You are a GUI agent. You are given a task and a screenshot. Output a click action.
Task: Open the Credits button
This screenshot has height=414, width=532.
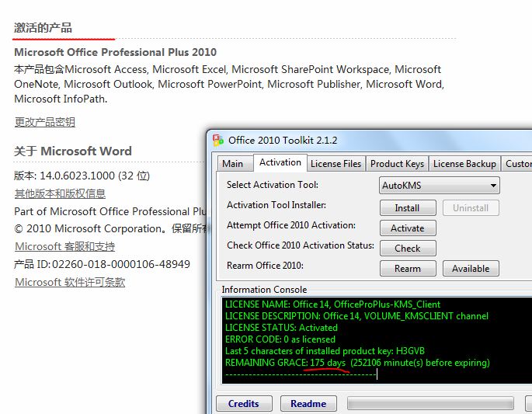[x=244, y=404]
